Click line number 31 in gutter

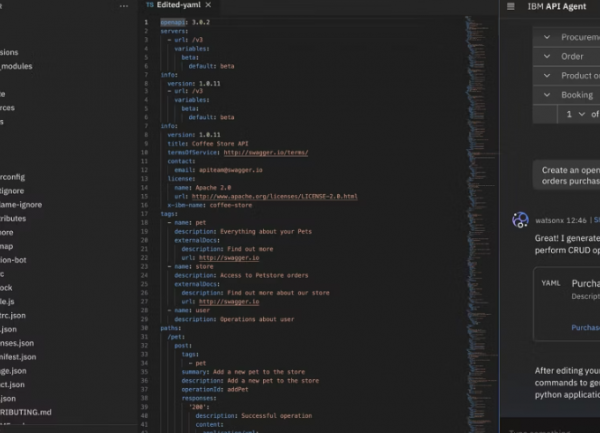145,337
